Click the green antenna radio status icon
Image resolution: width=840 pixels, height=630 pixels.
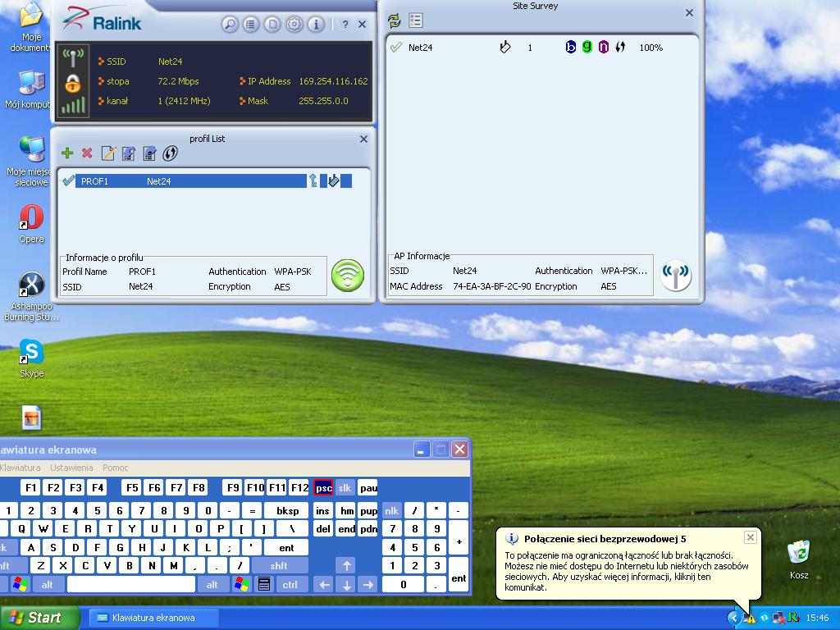point(73,57)
